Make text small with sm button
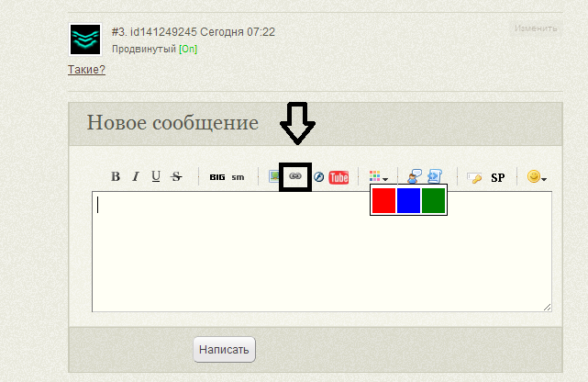Screen dimensions: 588x382 click(238, 177)
